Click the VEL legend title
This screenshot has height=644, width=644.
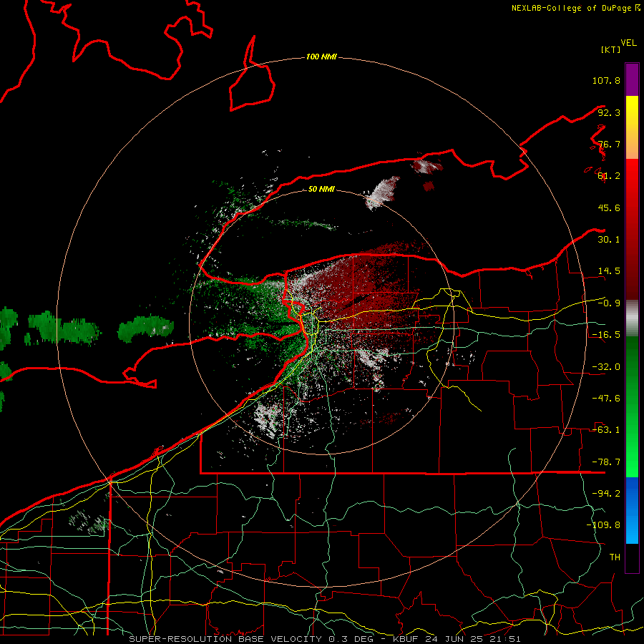point(628,43)
